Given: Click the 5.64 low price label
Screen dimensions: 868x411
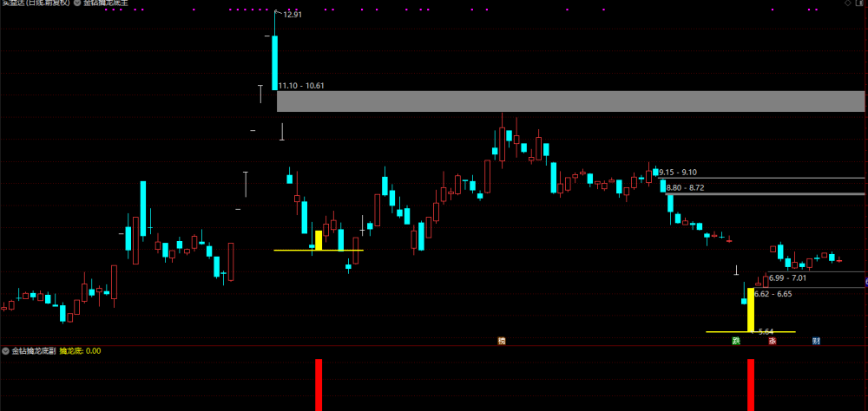Looking at the screenshot, I should pos(766,331).
